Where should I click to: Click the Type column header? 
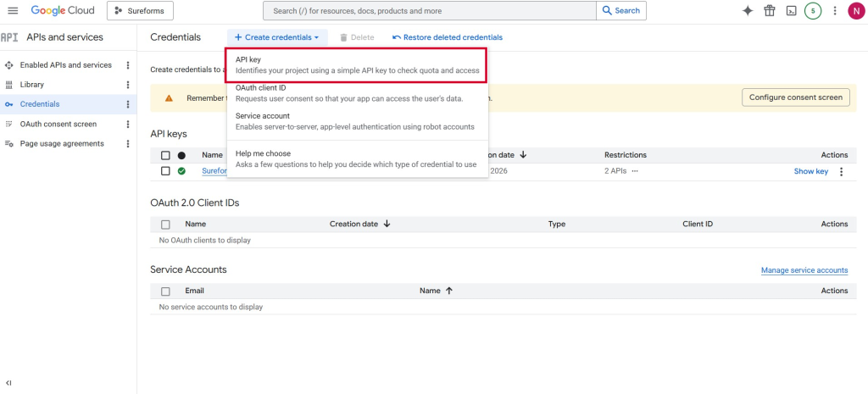tap(557, 225)
